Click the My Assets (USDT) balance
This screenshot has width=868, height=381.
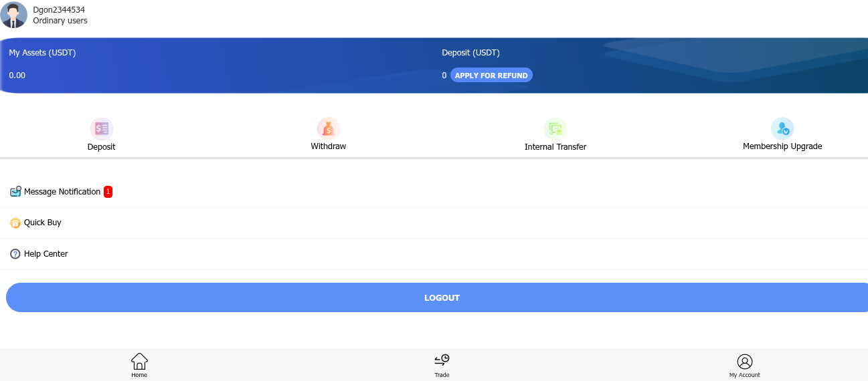click(17, 76)
